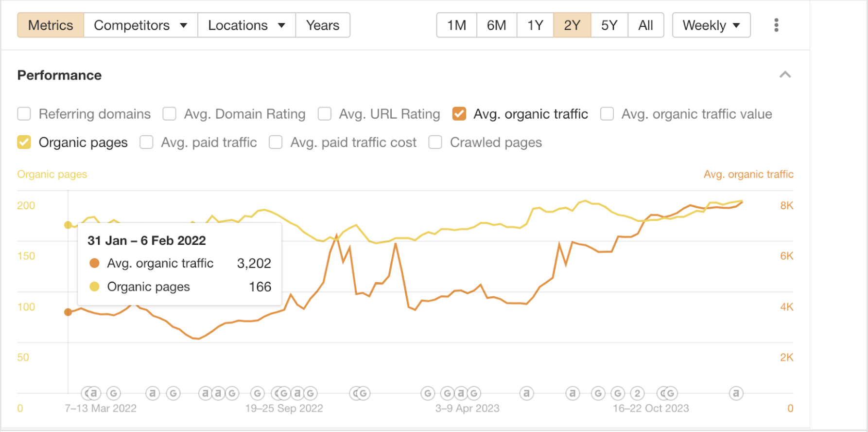
Task: Click the '4K' right axis label
Action: pos(787,307)
